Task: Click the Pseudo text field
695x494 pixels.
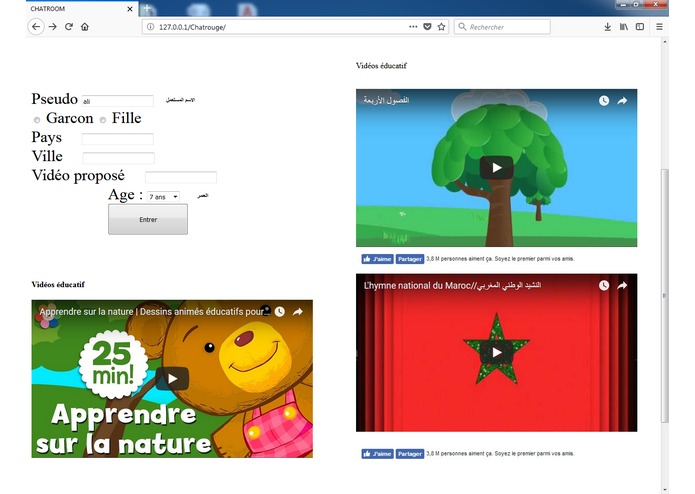Action: coord(118,101)
